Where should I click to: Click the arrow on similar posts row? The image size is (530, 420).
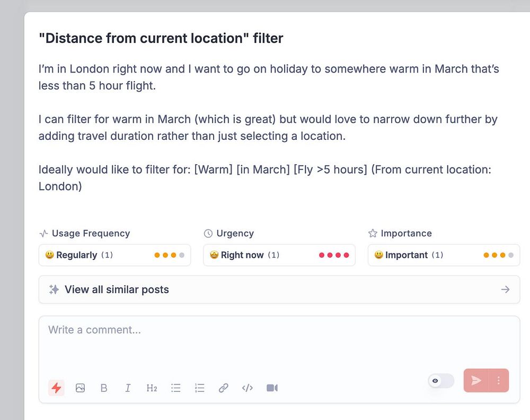tap(505, 289)
